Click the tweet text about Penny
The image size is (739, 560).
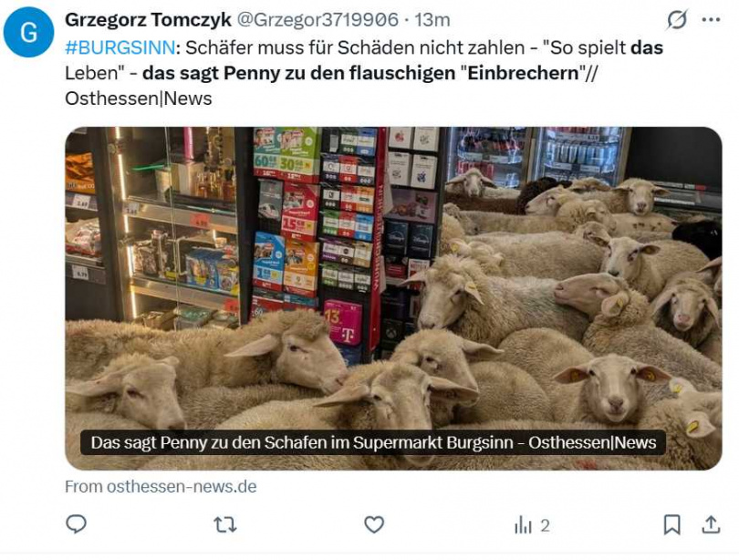[x=364, y=73]
